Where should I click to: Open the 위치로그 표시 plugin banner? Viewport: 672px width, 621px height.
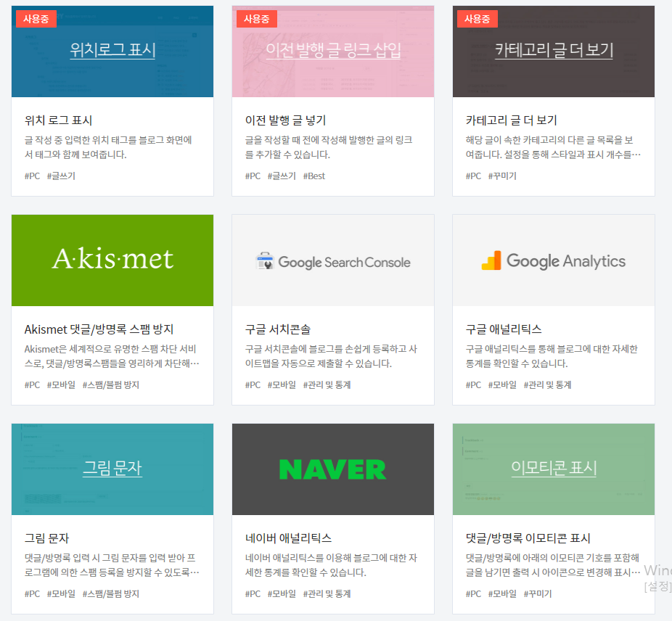[x=112, y=52]
